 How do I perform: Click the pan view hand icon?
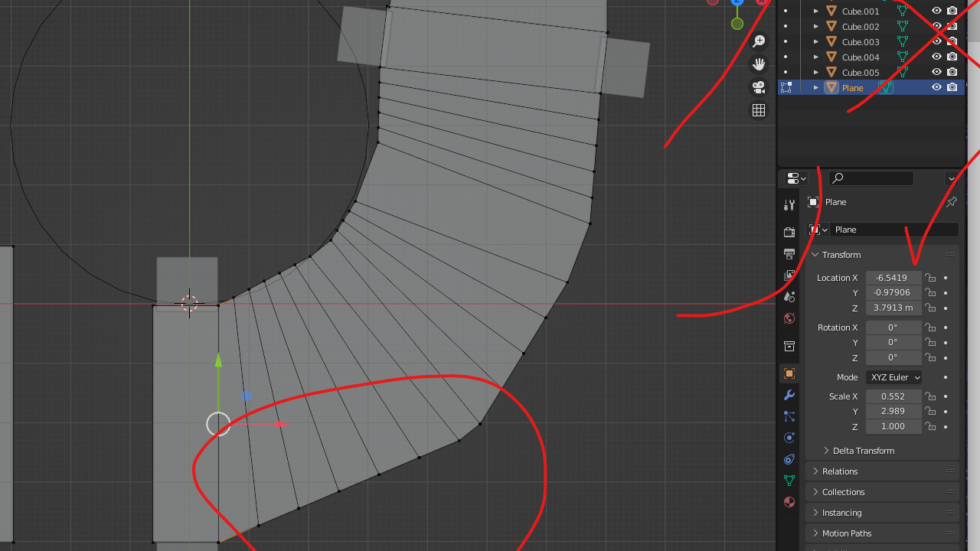(759, 64)
